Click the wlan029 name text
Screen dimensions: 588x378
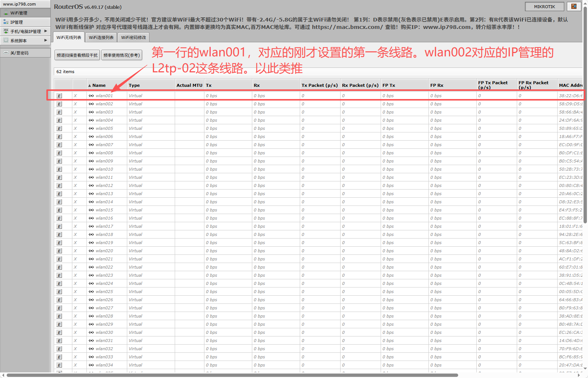point(104,324)
